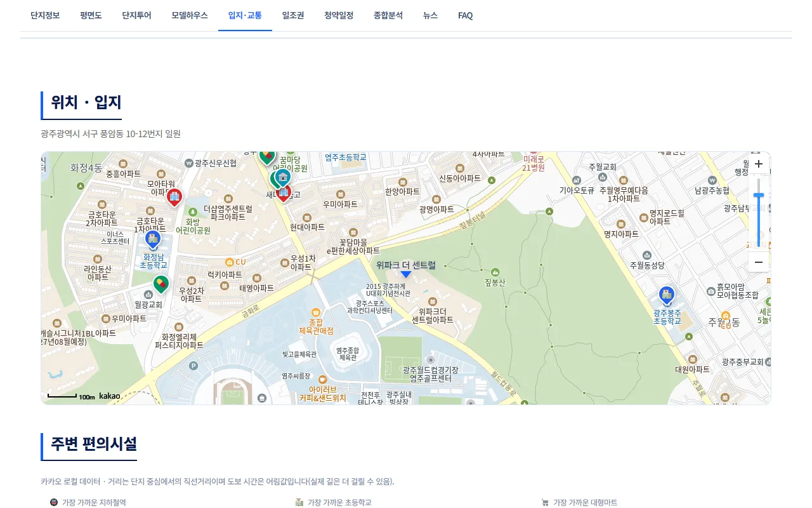Open the FAQ tab

pyautogui.click(x=466, y=15)
